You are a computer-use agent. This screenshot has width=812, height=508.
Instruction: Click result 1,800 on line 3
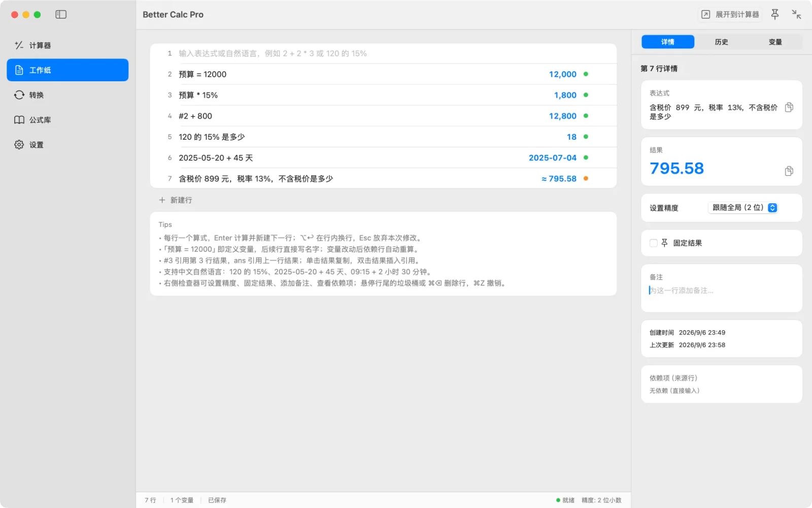pyautogui.click(x=565, y=95)
